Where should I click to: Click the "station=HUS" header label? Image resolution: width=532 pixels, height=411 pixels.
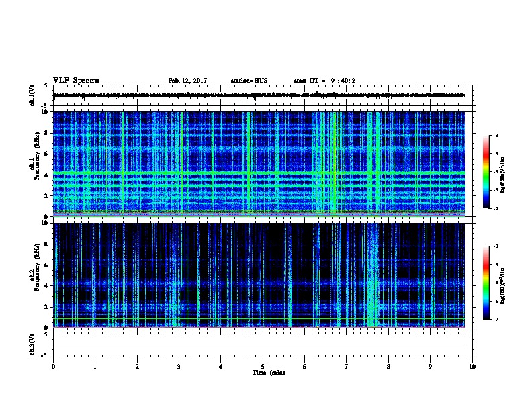click(249, 81)
